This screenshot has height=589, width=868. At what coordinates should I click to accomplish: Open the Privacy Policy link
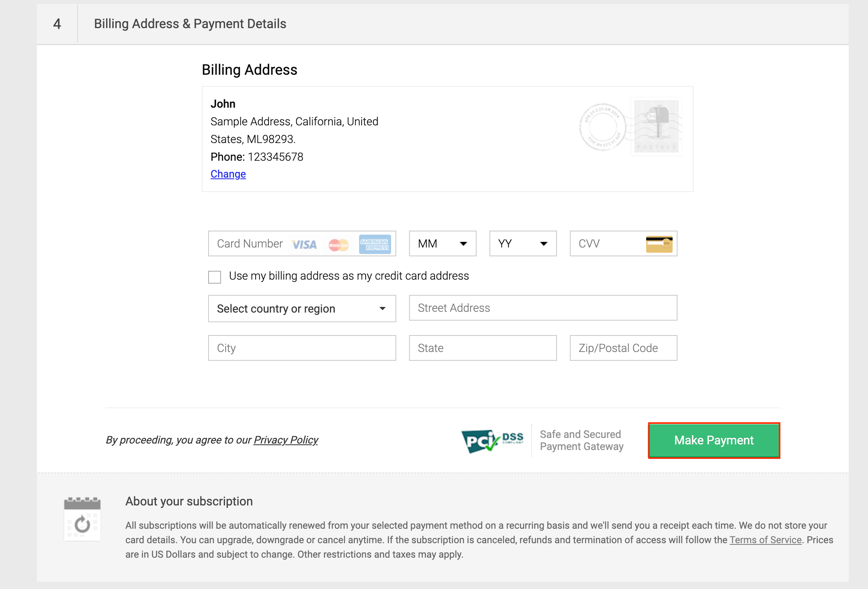pyautogui.click(x=286, y=440)
